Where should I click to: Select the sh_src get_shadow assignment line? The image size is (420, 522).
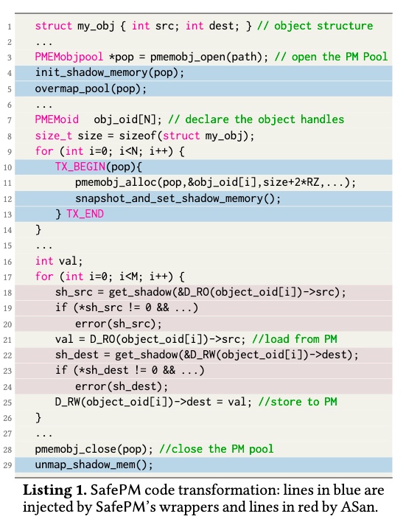203,292
